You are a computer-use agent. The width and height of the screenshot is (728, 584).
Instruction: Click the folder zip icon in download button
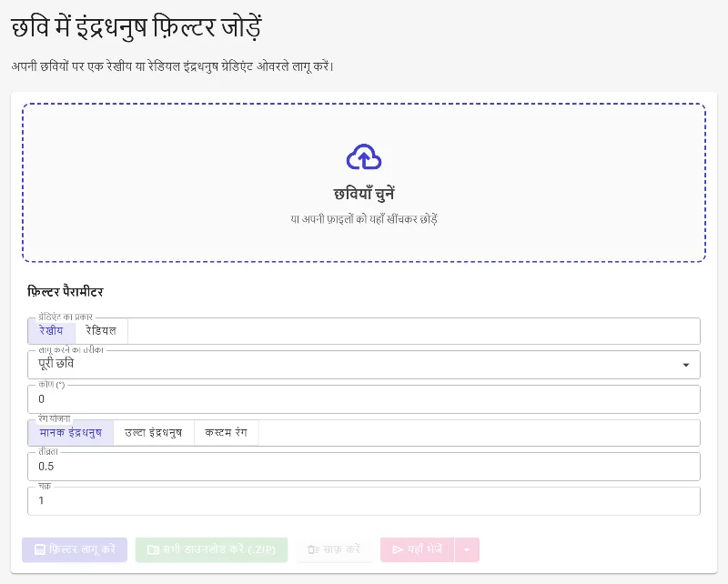pyautogui.click(x=153, y=549)
